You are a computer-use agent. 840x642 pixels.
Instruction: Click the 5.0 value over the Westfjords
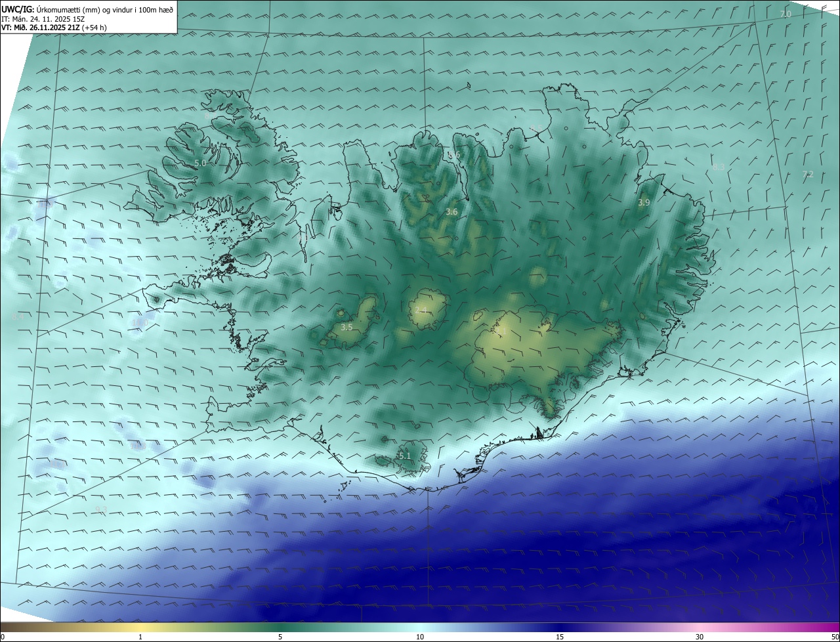pyautogui.click(x=200, y=163)
